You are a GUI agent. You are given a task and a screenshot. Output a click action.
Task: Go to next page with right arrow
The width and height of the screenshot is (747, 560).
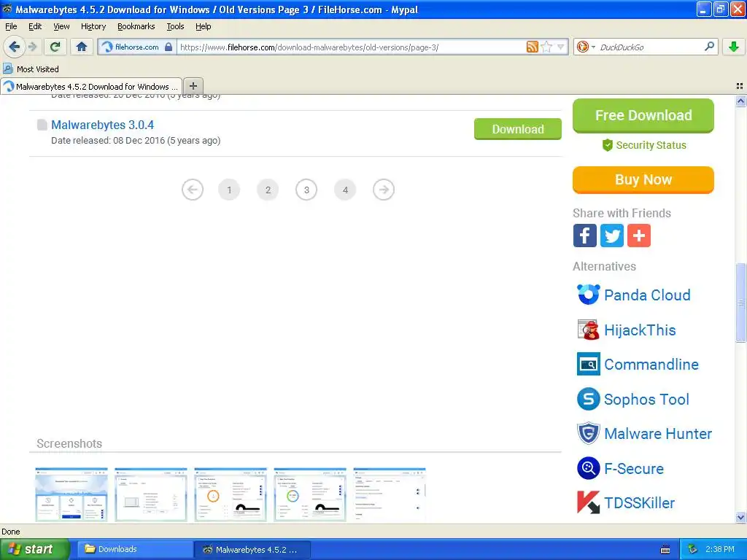(x=384, y=190)
